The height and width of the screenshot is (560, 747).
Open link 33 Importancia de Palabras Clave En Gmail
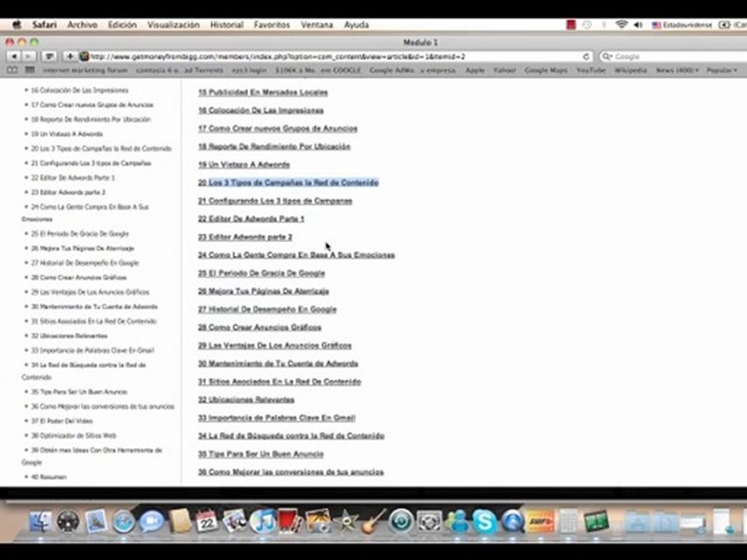[277, 418]
